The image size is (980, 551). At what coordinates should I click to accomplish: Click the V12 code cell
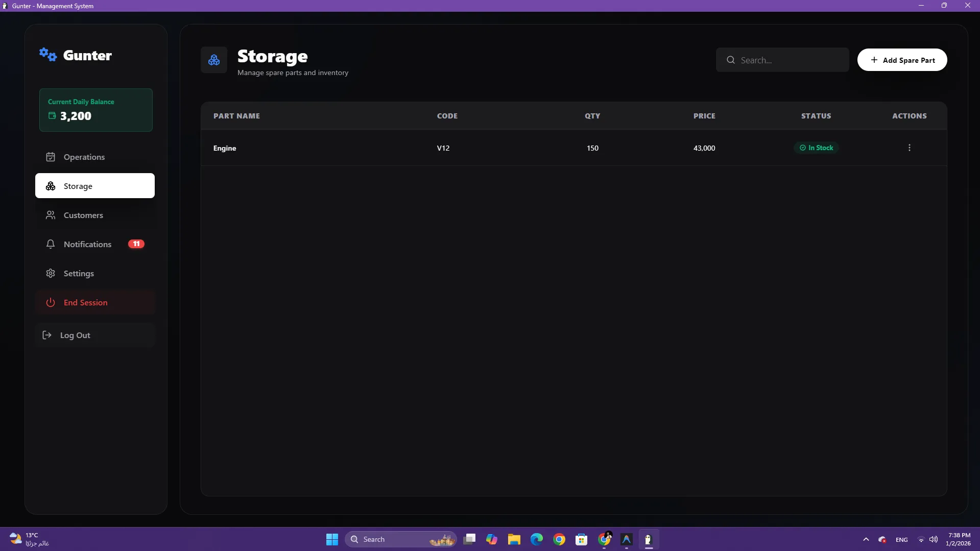click(443, 148)
